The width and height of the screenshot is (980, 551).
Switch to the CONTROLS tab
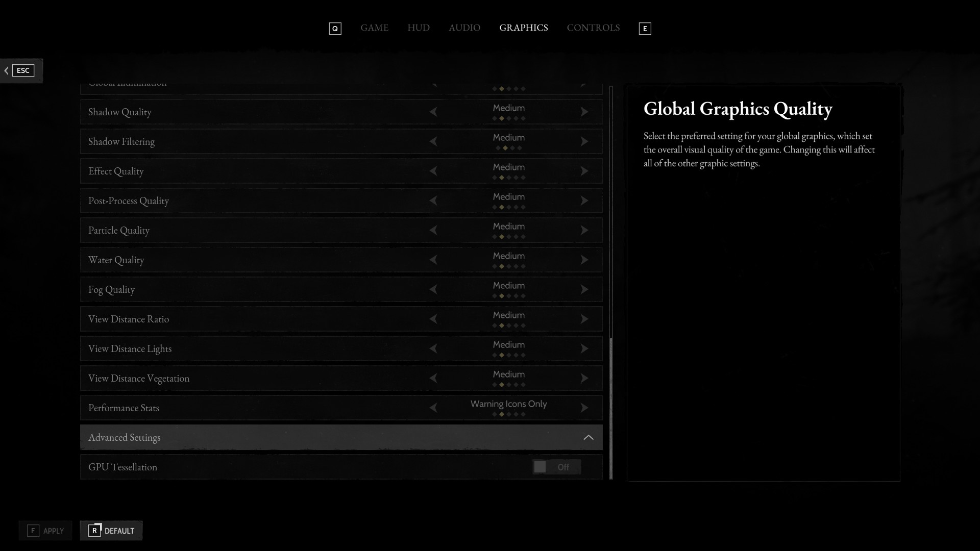tap(593, 28)
